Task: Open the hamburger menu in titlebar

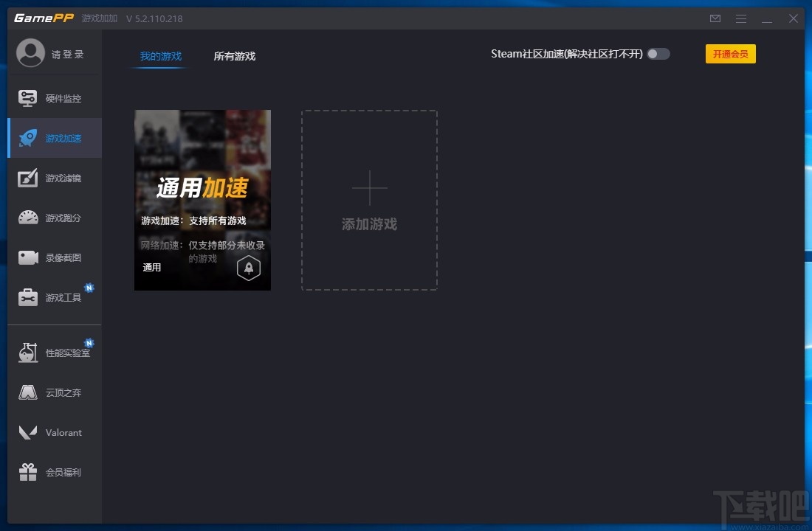Action: tap(741, 18)
